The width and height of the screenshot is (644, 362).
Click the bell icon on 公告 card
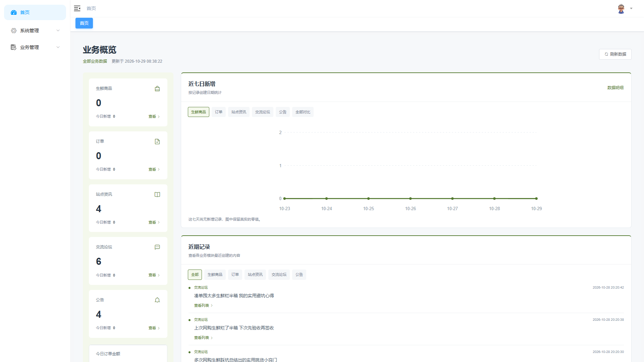point(157,300)
